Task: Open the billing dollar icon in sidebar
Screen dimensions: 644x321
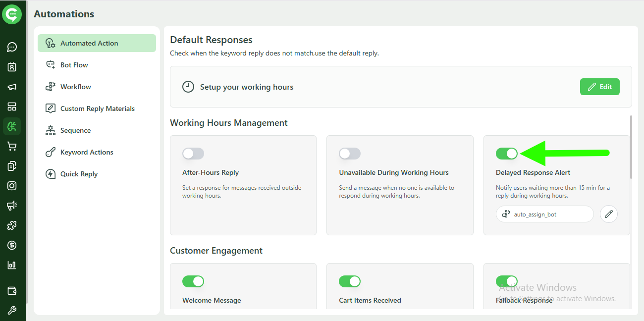Action: click(12, 245)
